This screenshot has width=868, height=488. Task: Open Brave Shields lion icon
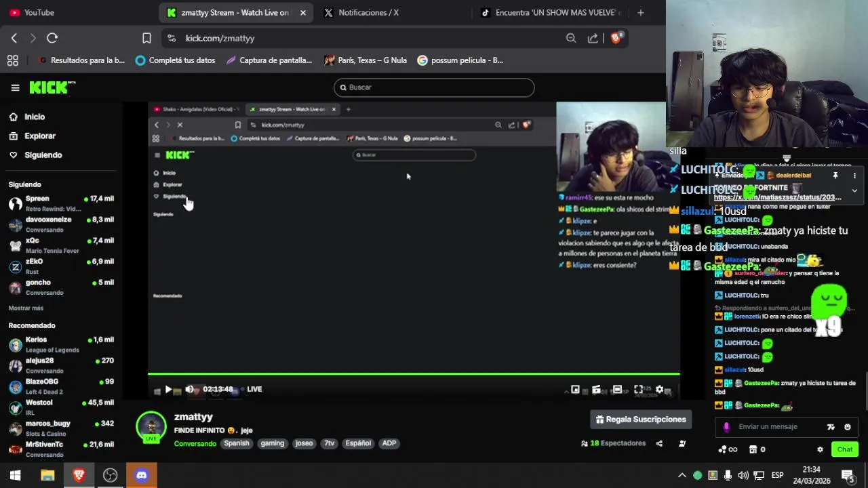pos(616,38)
